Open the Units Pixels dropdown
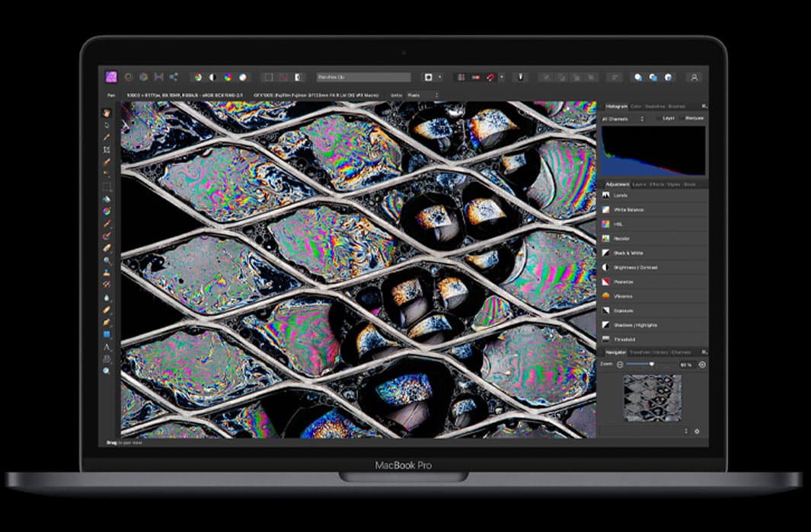 (x=425, y=95)
